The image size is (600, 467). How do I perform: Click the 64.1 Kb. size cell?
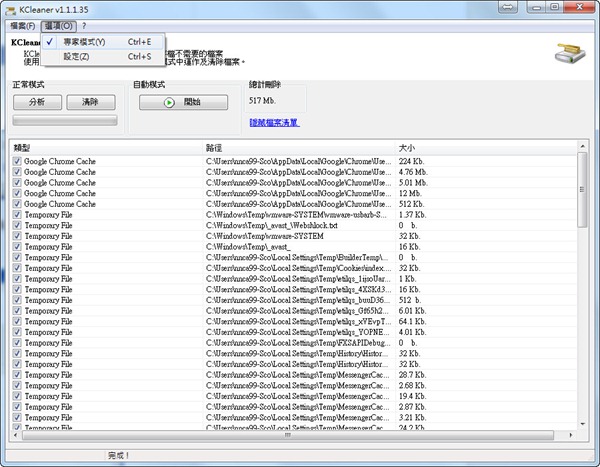click(x=412, y=322)
